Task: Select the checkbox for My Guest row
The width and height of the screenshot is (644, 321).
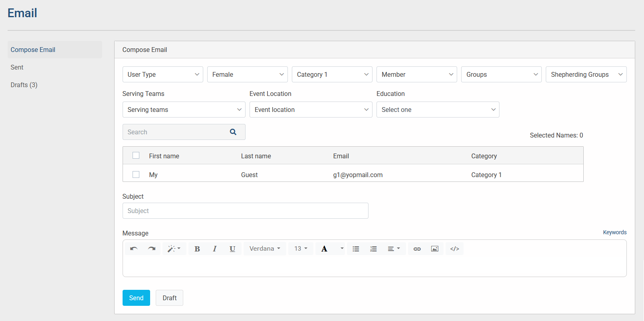Action: 136,175
